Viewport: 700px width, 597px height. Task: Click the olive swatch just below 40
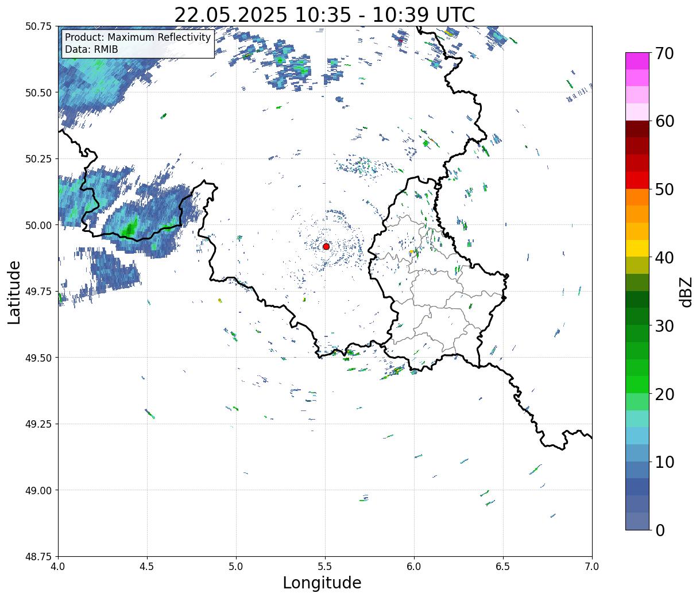click(637, 265)
